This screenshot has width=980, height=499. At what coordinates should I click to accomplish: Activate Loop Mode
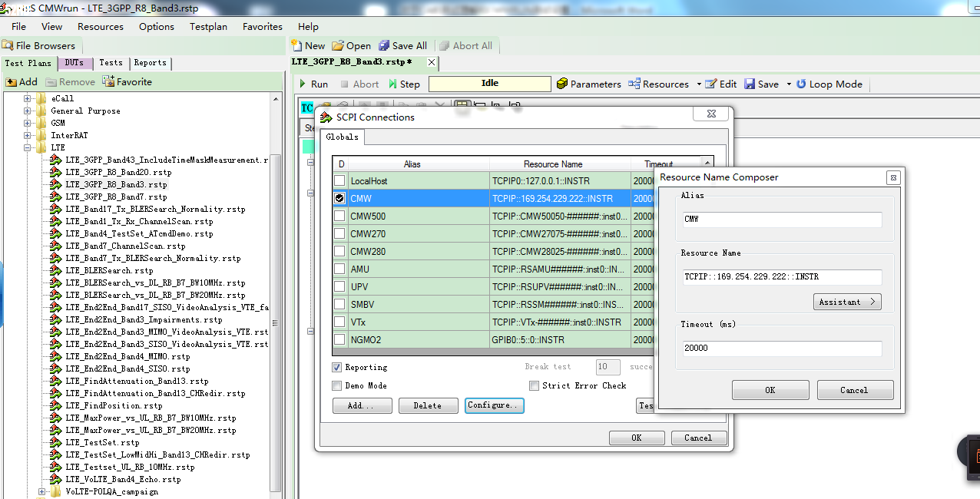[x=829, y=84]
